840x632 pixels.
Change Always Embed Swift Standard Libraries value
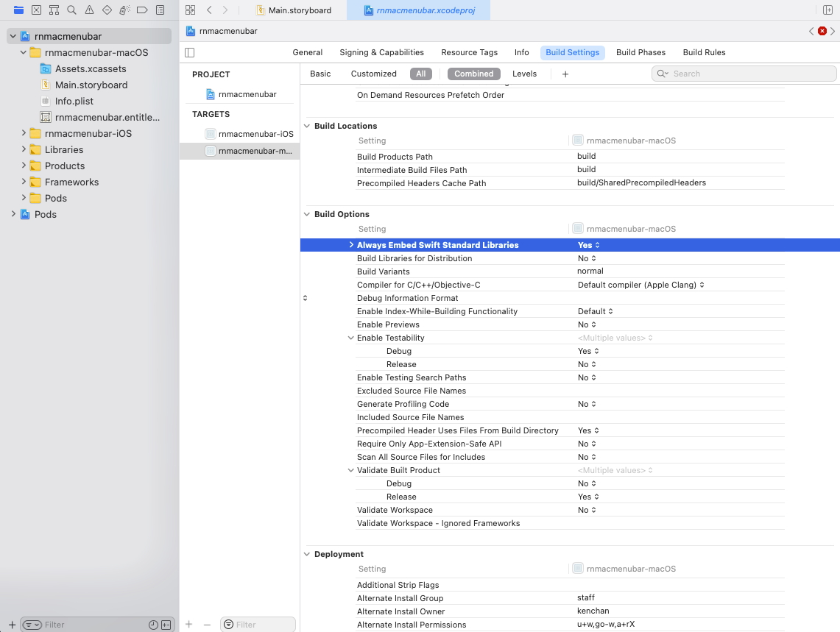click(x=589, y=245)
